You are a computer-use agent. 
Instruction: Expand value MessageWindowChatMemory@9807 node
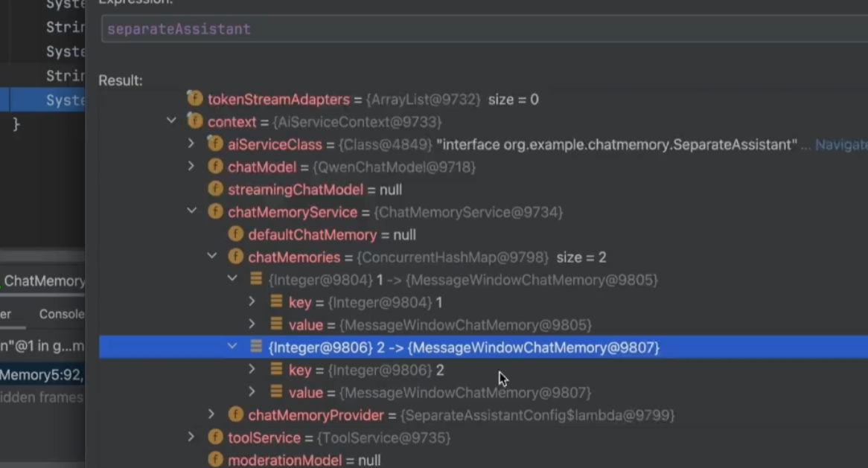click(252, 391)
